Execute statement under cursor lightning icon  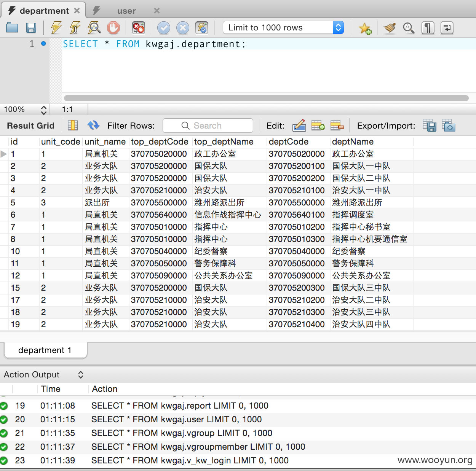click(x=75, y=28)
